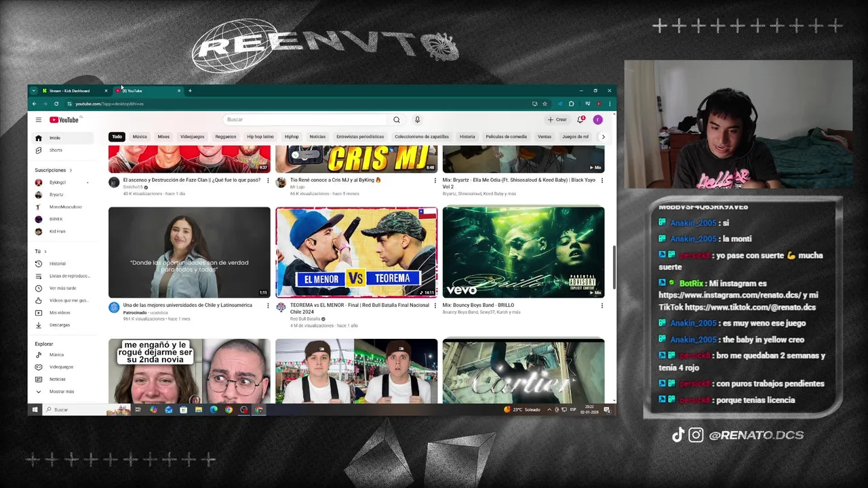Open the YouTube hamburger guide menu

(x=39, y=120)
